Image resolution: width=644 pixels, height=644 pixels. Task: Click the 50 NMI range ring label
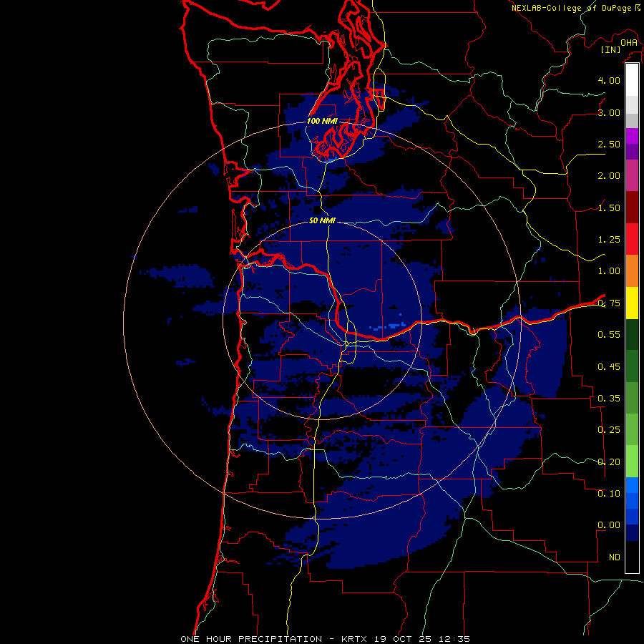(323, 220)
